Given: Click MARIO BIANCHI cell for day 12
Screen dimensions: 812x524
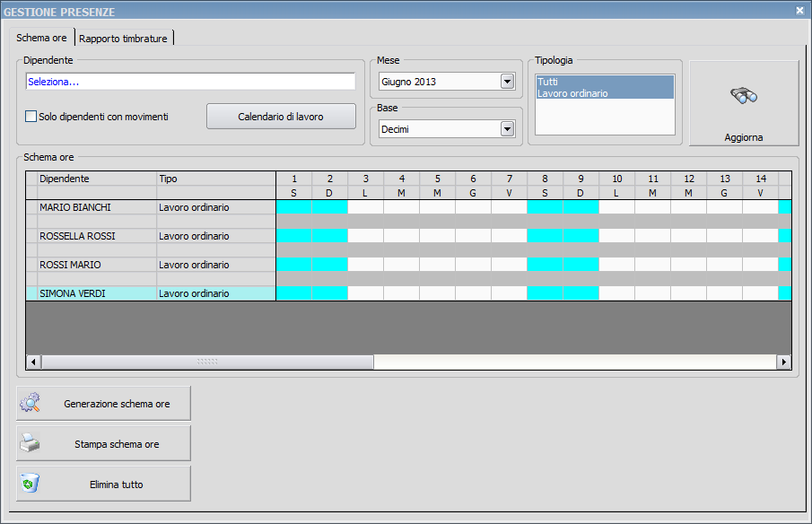Looking at the screenshot, I should [688, 207].
